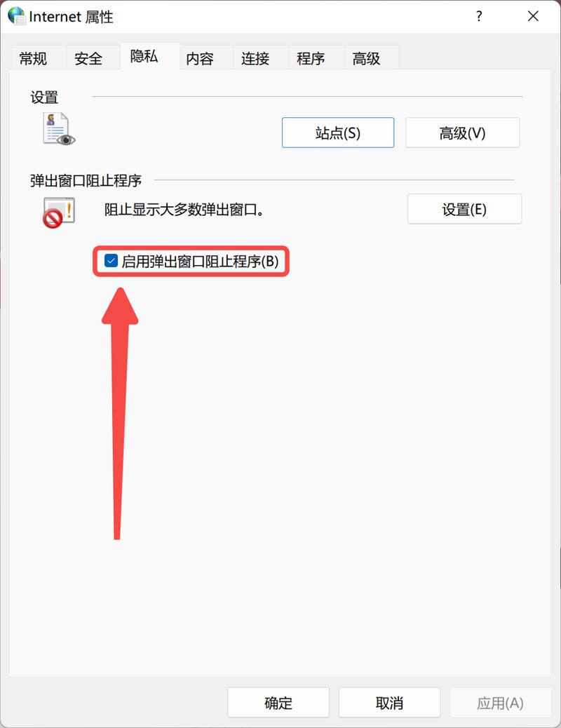Click the privacy settings document-with-eye icon
The height and width of the screenshot is (728, 561).
[59, 129]
